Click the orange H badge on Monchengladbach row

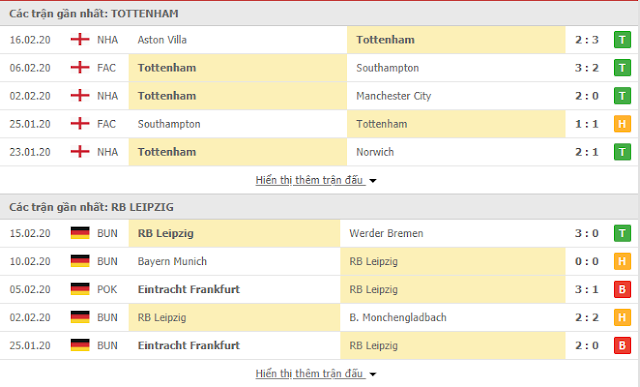pos(622,318)
